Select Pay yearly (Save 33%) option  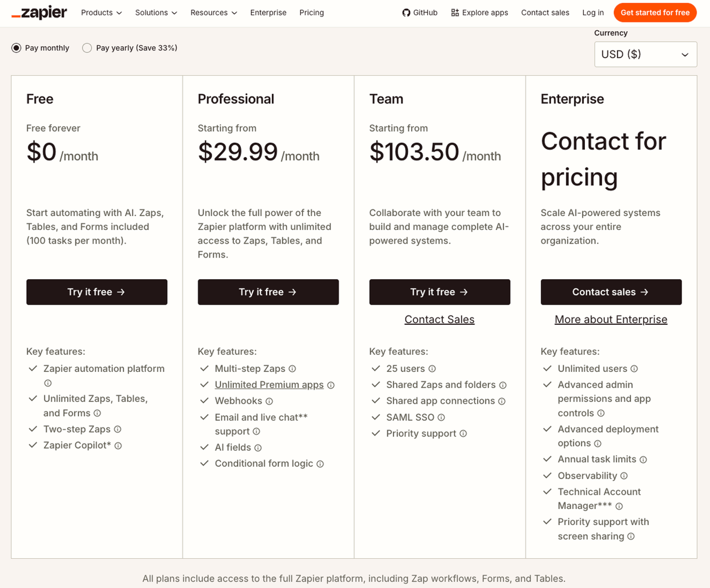(x=87, y=48)
